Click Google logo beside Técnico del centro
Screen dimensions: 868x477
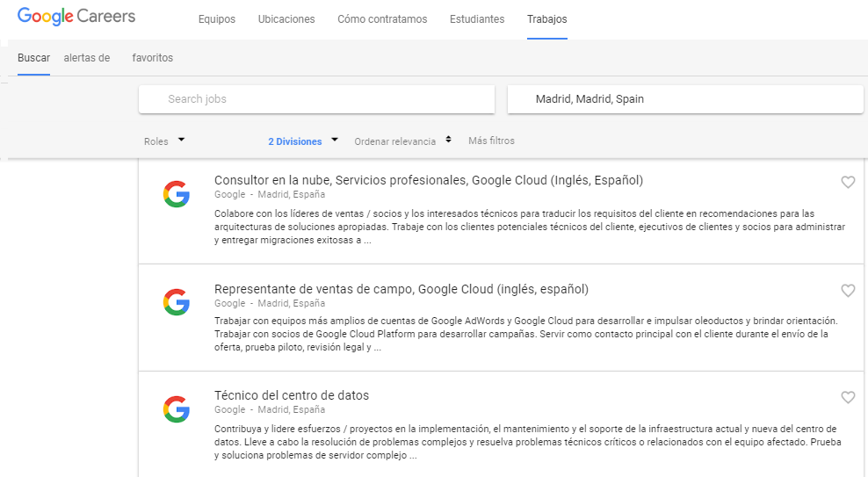[x=177, y=409]
